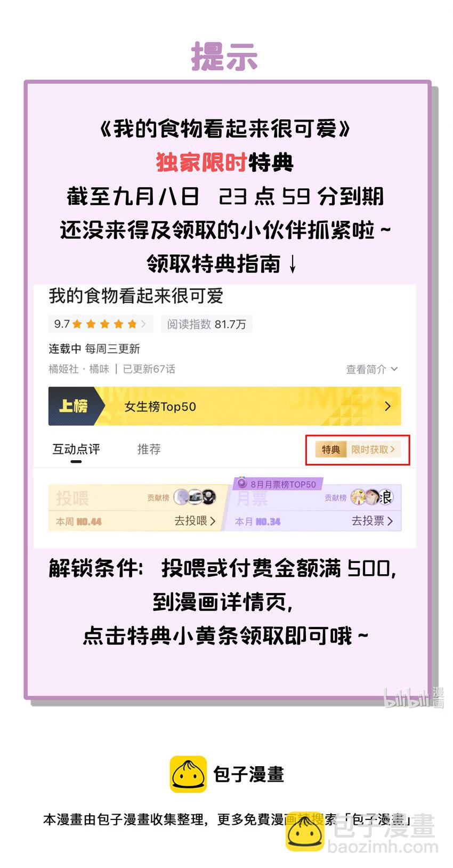Expand the 9.7 rating chevron

143,324
